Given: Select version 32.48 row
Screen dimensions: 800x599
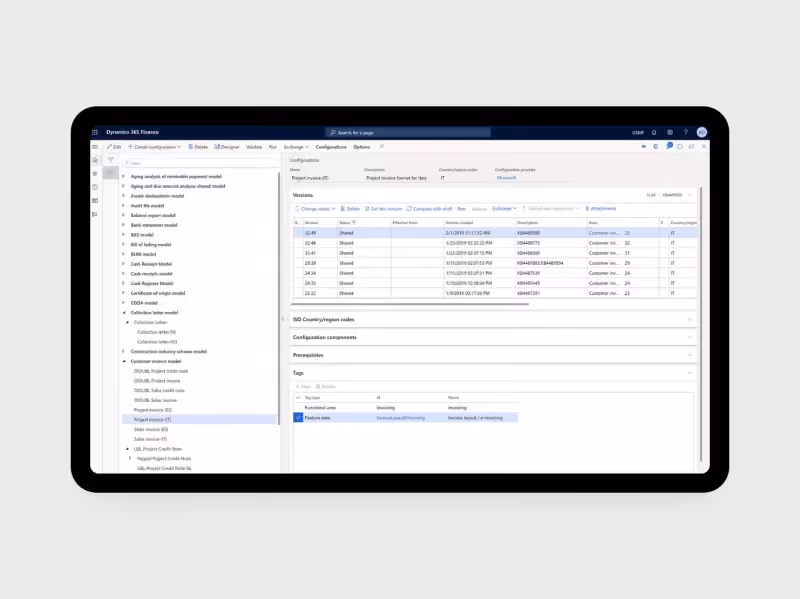Looking at the screenshot, I should [495, 243].
